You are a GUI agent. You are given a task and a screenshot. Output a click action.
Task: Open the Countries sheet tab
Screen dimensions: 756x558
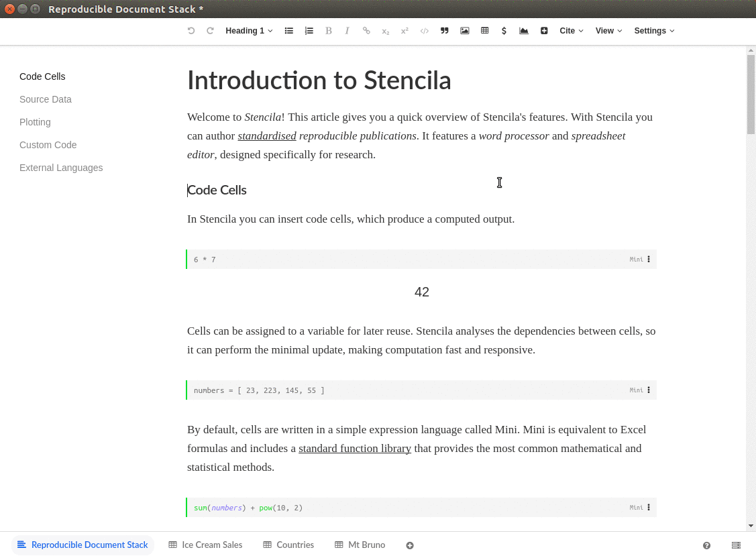point(288,545)
